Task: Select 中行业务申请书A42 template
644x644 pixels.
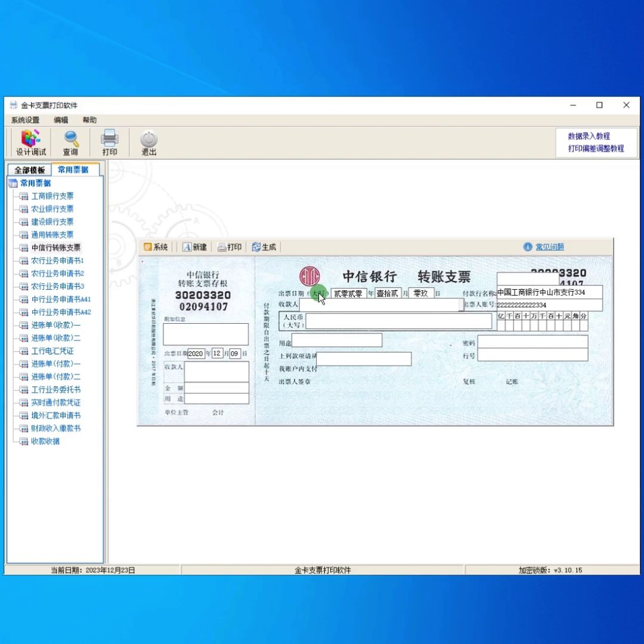Action: 61,312
